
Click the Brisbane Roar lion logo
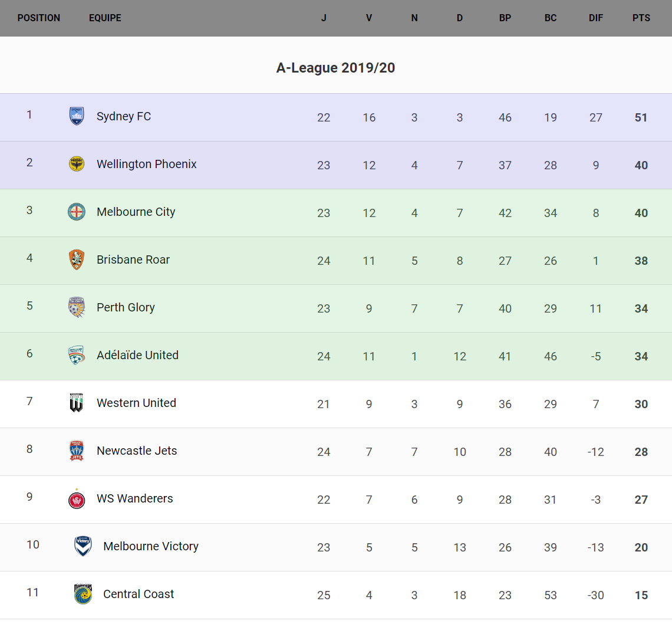click(77, 260)
